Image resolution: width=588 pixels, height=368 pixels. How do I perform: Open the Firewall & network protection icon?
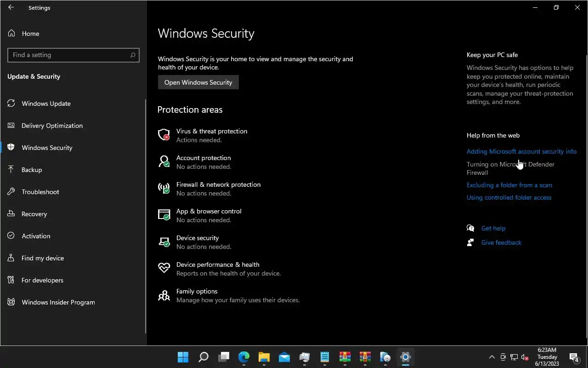(164, 188)
